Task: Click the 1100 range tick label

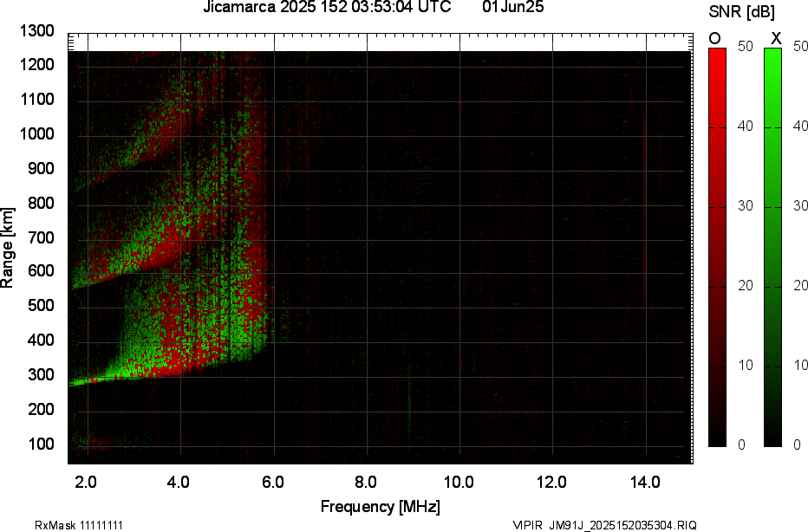Action: pyautogui.click(x=36, y=99)
